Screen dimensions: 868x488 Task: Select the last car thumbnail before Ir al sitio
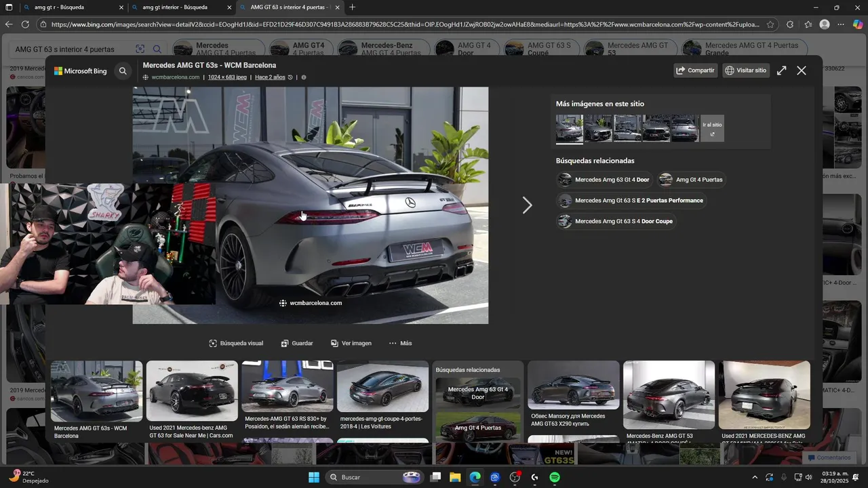click(685, 128)
